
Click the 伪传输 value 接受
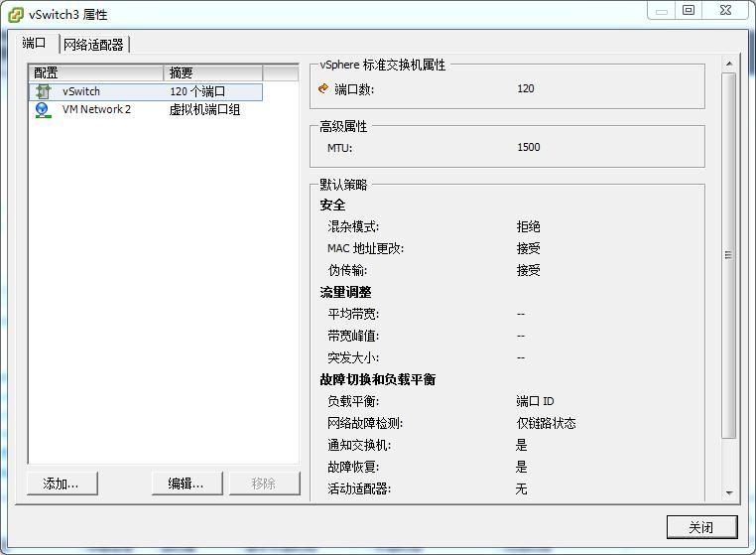529,270
